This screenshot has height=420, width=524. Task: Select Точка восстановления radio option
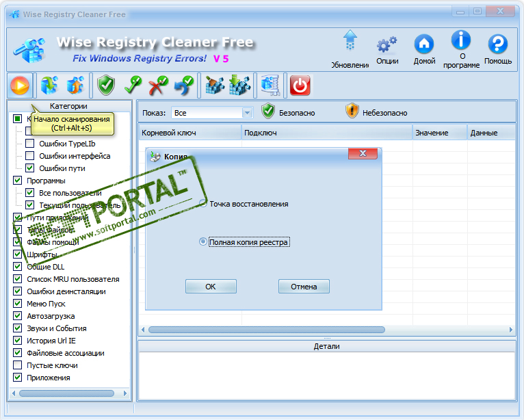coord(203,203)
